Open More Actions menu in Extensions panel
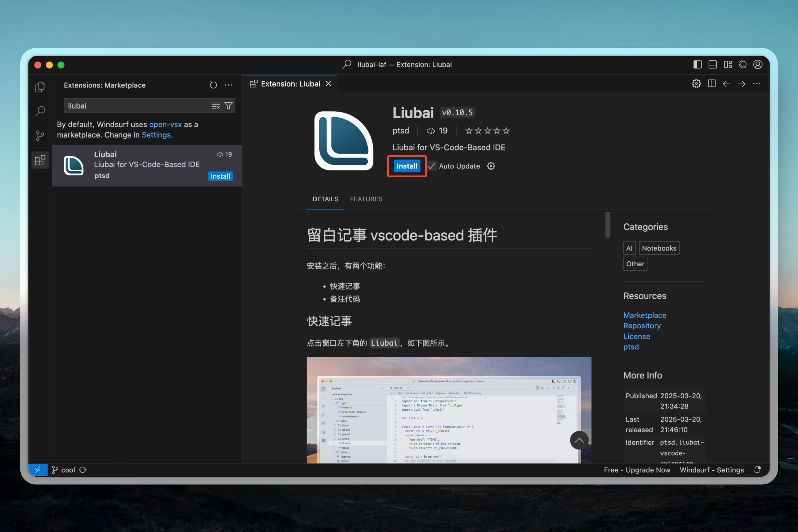This screenshot has width=798, height=532. point(228,85)
